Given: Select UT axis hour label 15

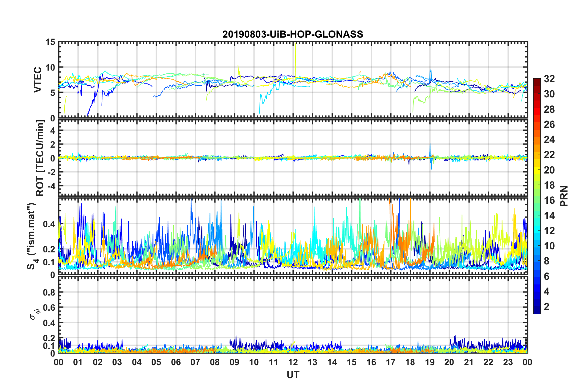Looking at the screenshot, I should tap(352, 362).
